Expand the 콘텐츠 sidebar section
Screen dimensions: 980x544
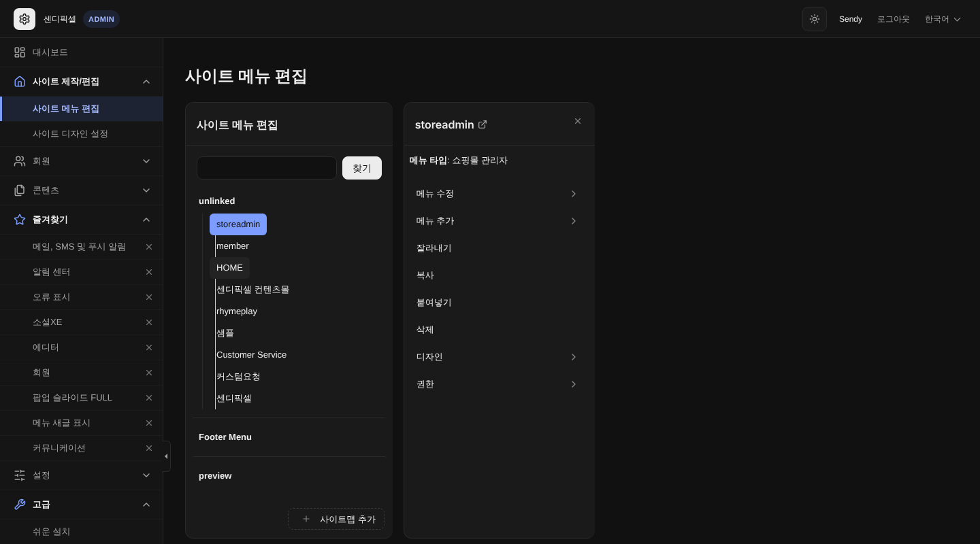(81, 190)
